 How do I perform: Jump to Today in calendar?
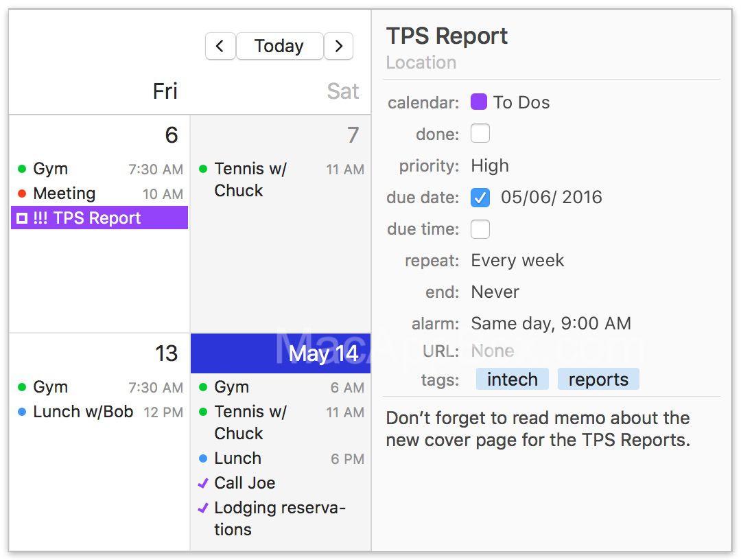click(279, 46)
